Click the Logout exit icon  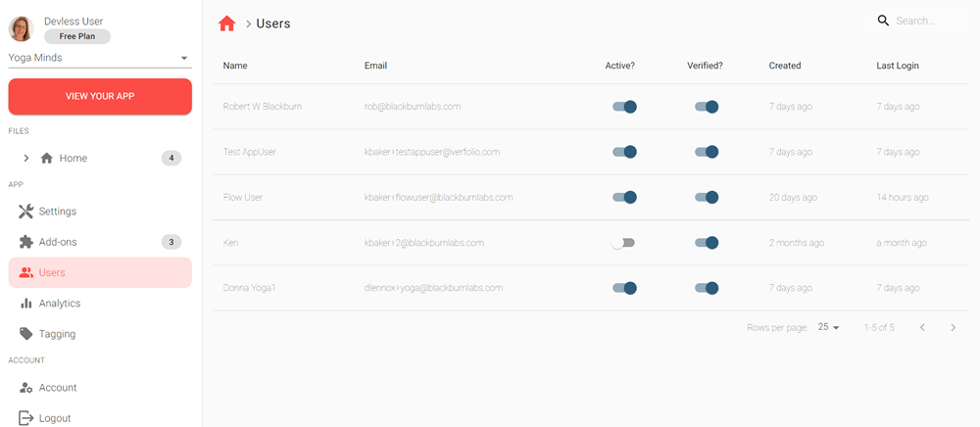25,418
